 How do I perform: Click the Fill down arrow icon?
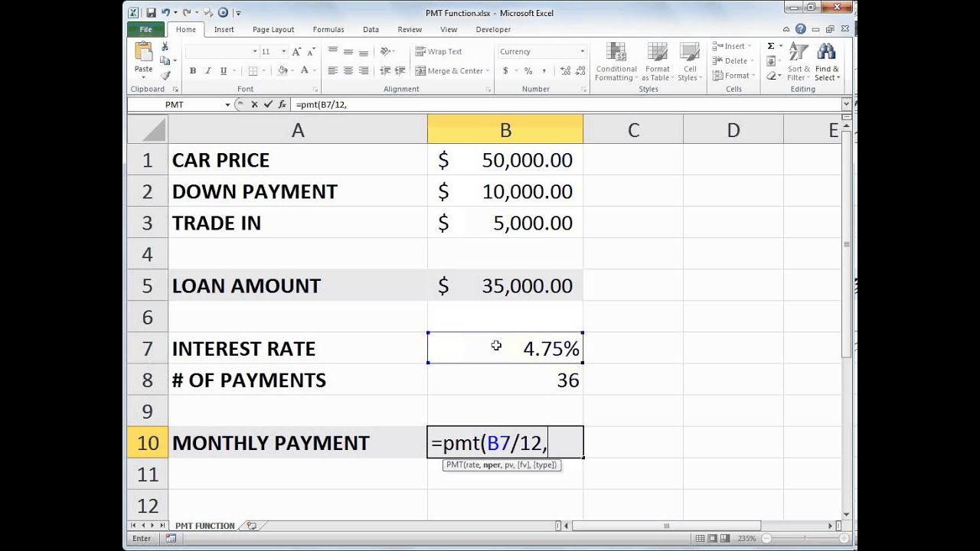(771, 61)
